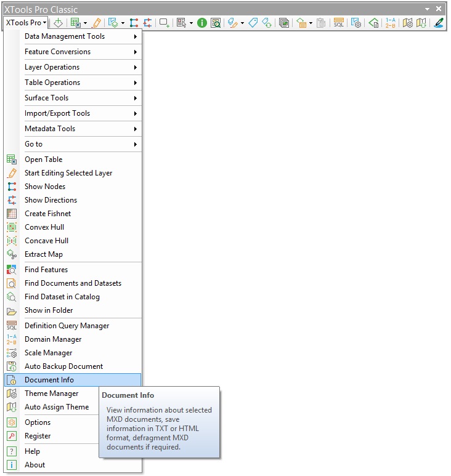
Task: Select Auto Assign Theme menu item
Action: click(52, 407)
